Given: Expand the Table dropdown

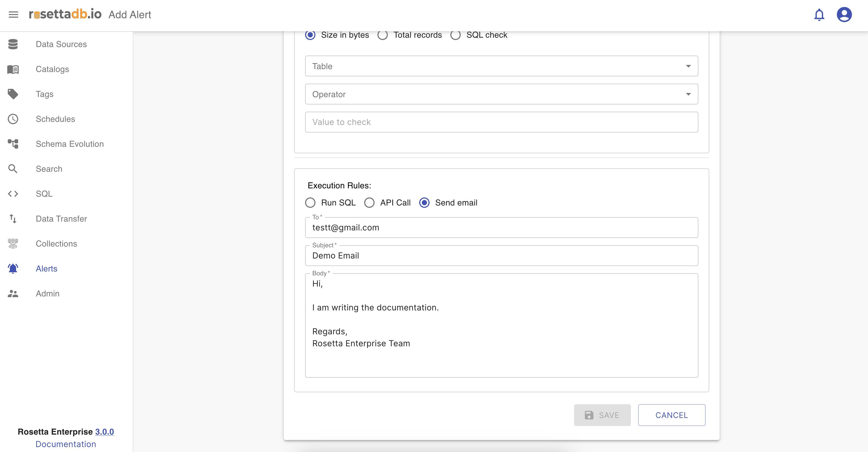Looking at the screenshot, I should pos(501,66).
